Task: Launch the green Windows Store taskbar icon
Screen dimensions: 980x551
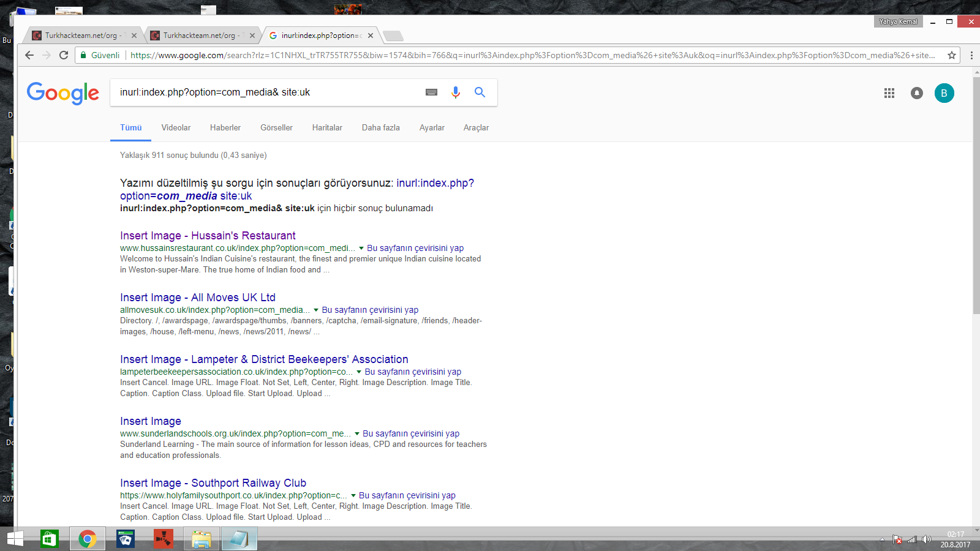Action: (50, 539)
